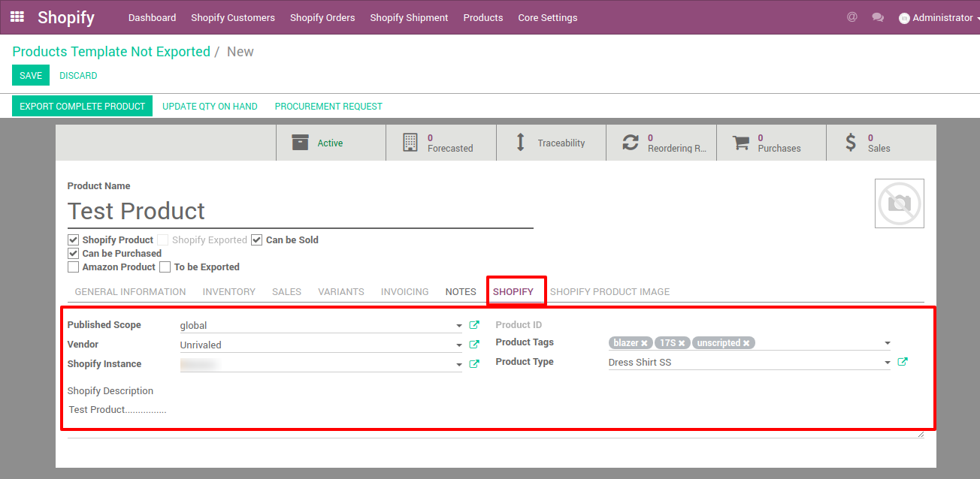Remove the 17S tag
Image resolution: width=980 pixels, height=479 pixels.
[x=682, y=343]
